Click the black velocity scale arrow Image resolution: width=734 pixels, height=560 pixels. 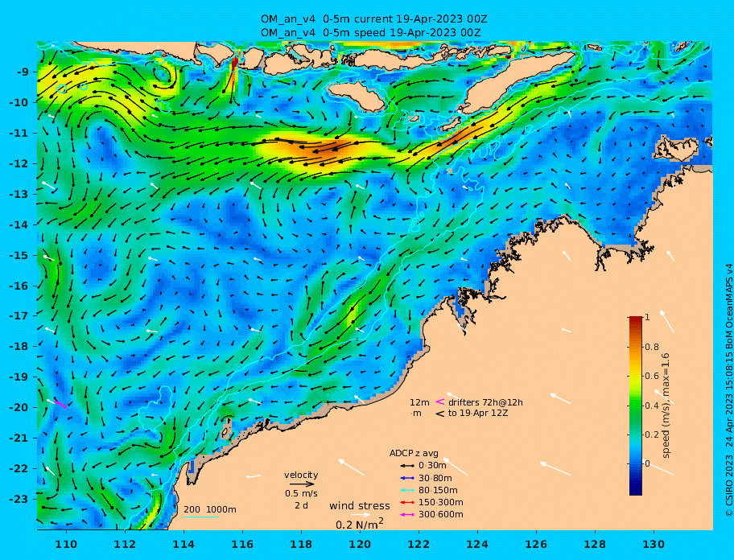tap(302, 484)
